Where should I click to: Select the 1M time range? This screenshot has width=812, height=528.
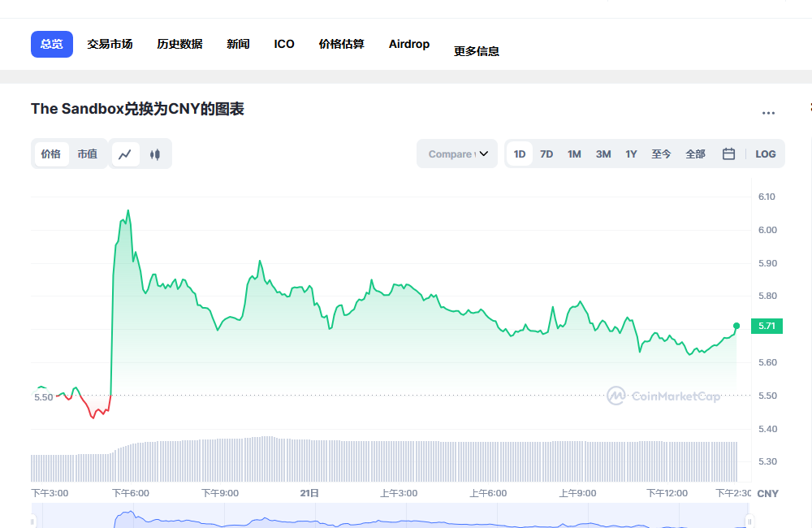[x=574, y=154]
